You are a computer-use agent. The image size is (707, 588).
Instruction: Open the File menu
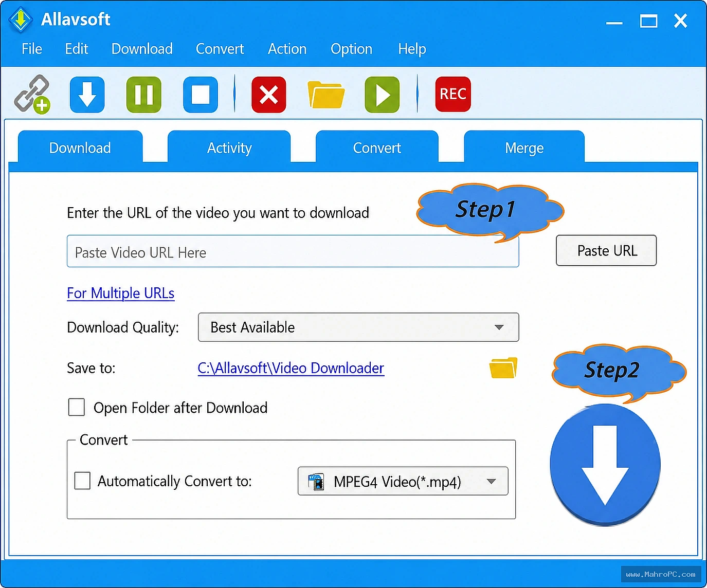(32, 49)
